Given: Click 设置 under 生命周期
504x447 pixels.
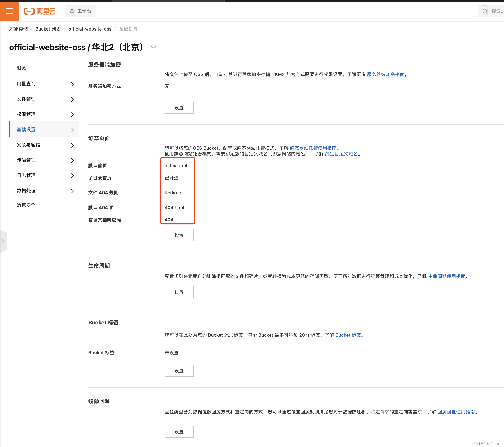Looking at the screenshot, I should click(179, 292).
